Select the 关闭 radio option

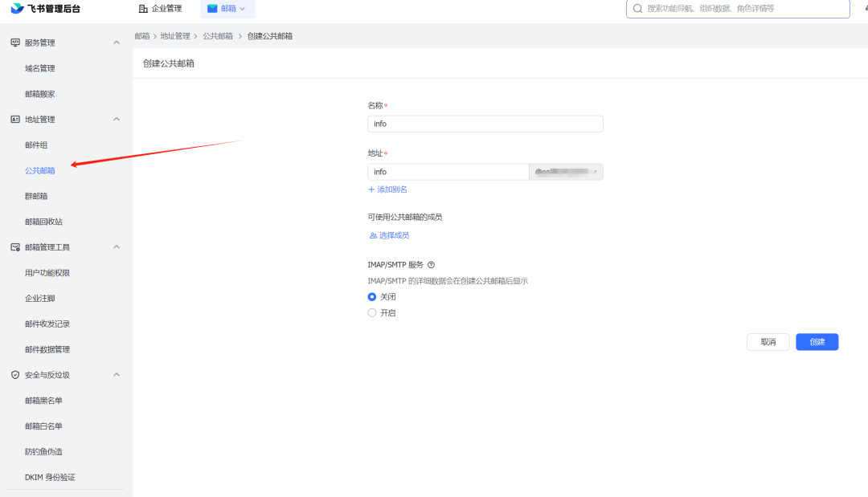(372, 297)
